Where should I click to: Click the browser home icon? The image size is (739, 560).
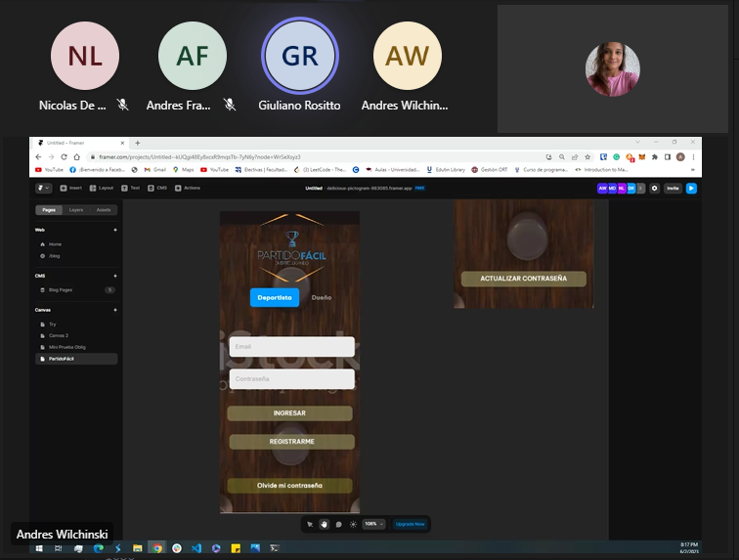[x=77, y=157]
